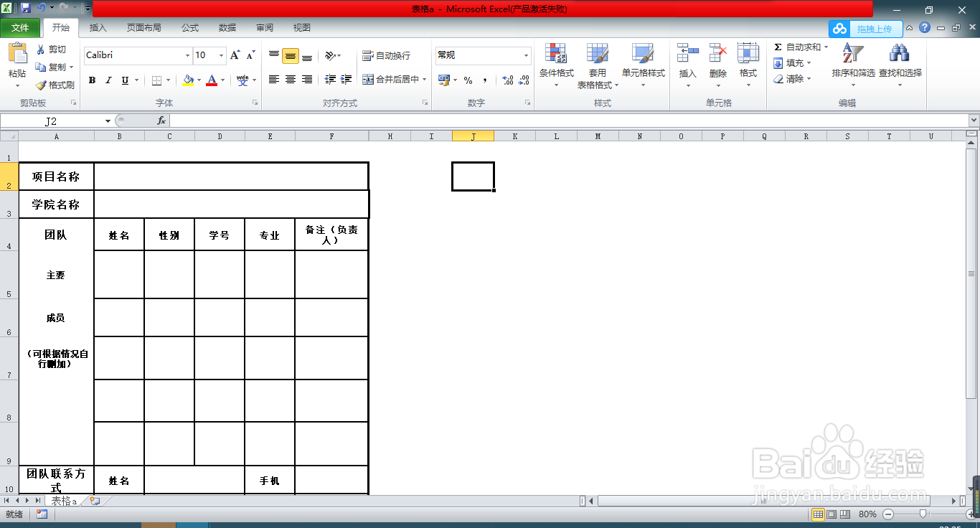Apply the fill color paint bucket
Viewport: 980px width, 528px height.
click(x=188, y=80)
